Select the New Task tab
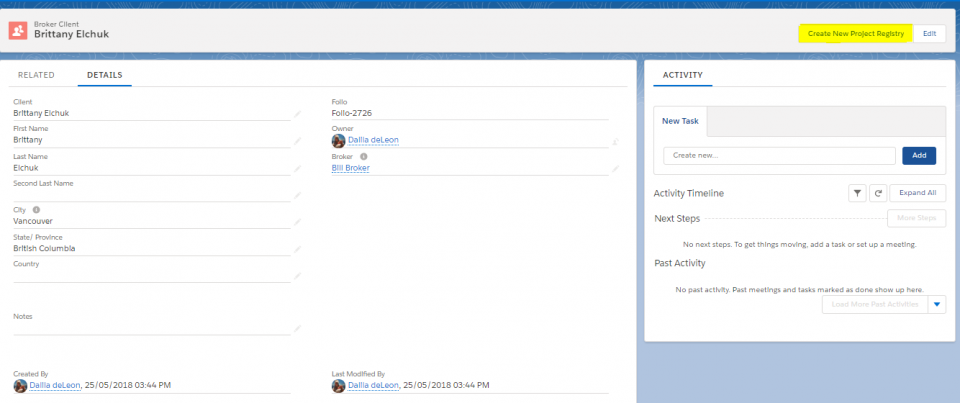Viewport: 960px width, 403px height. pos(680,121)
